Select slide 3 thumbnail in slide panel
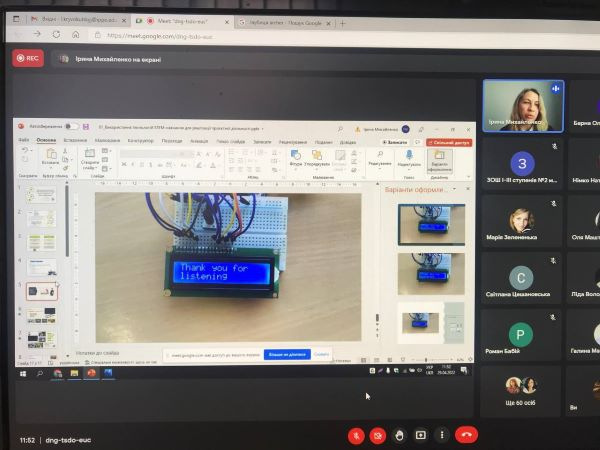Screen dimensions: 600x450 click(x=41, y=243)
